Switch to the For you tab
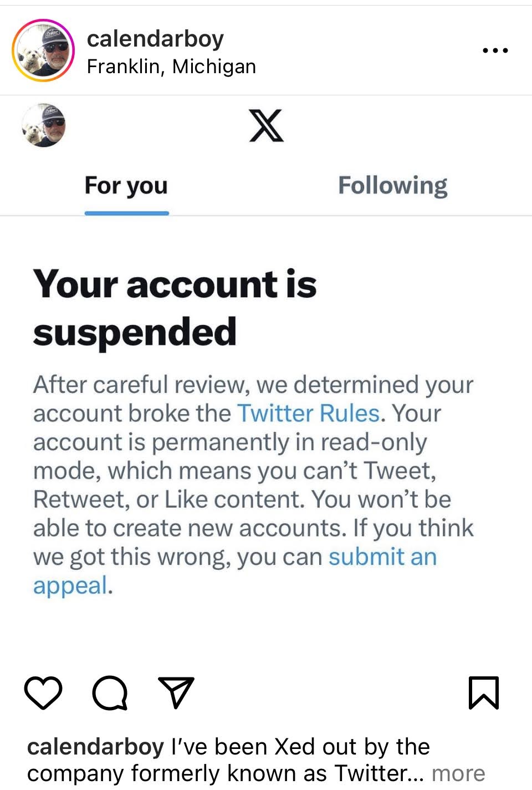Viewport: 532px width, 790px height. click(x=126, y=186)
